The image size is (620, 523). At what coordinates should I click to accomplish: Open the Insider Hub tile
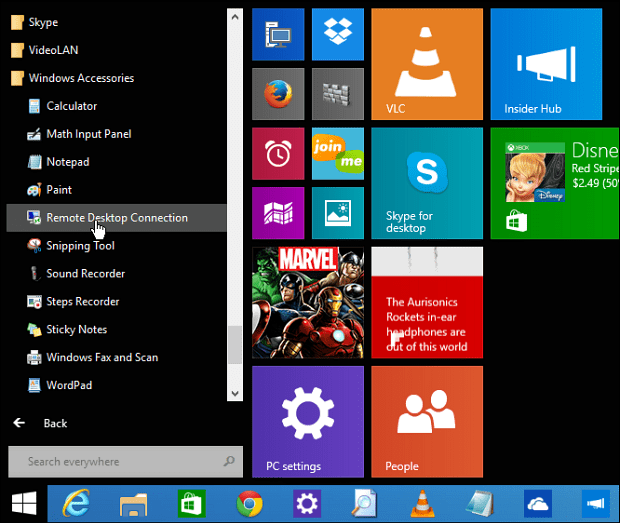[x=546, y=64]
